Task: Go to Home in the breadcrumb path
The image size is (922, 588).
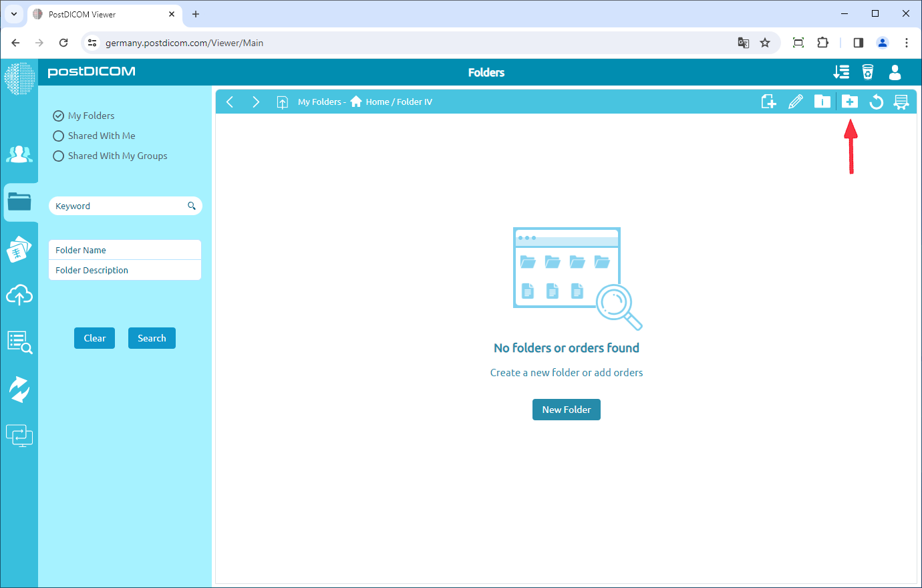Action: click(377, 102)
